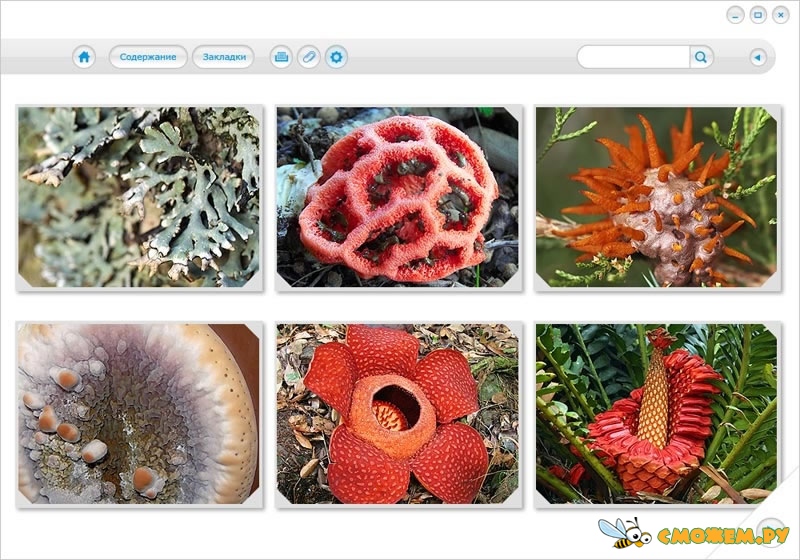
Task: Click the magnifier search button
Action: tap(702, 57)
